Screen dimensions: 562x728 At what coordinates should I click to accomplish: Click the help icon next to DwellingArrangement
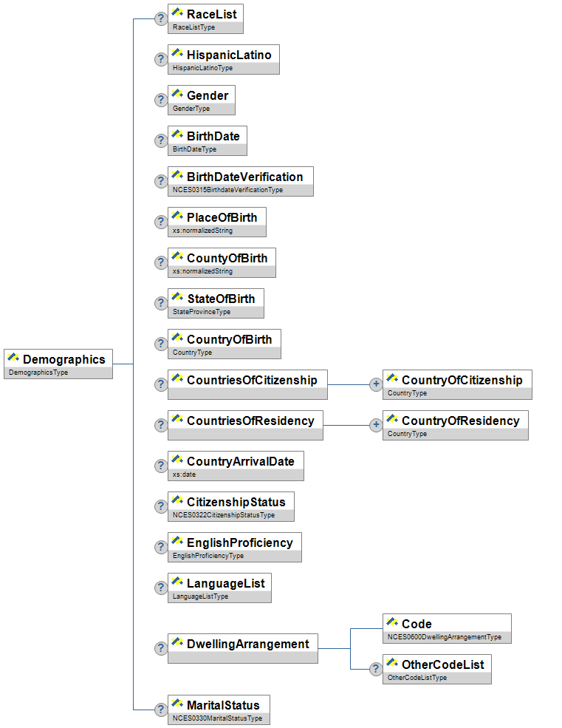tap(160, 648)
